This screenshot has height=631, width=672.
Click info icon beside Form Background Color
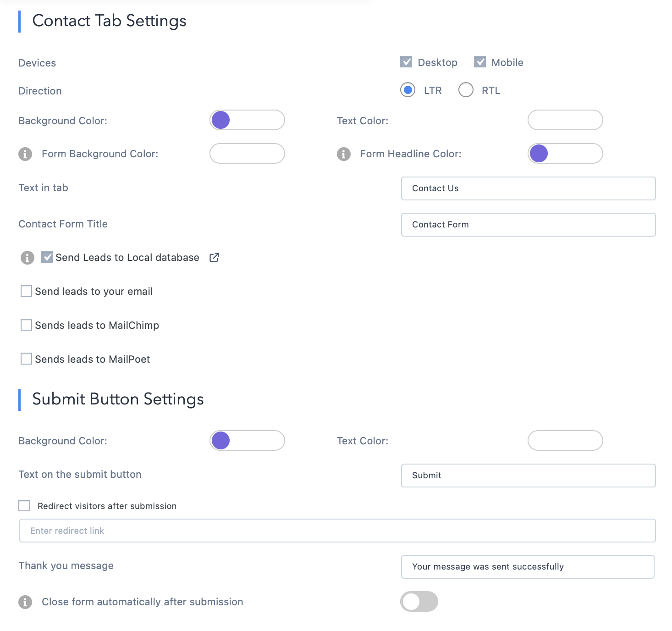click(25, 154)
